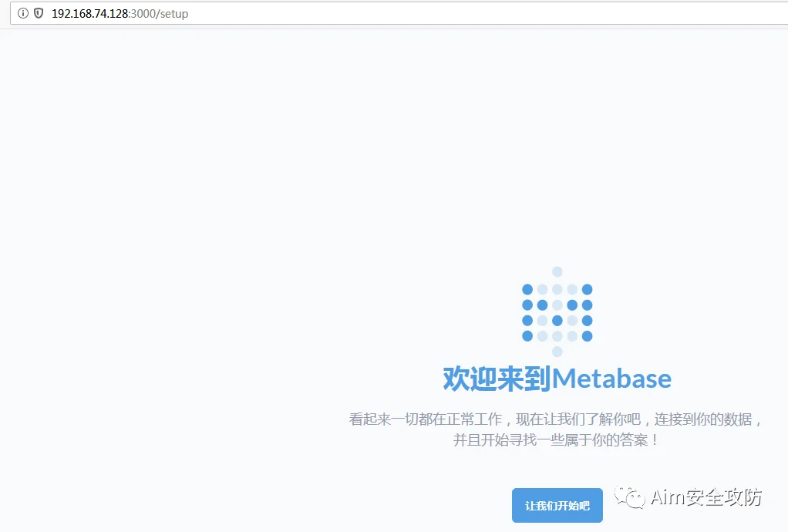Open the tracking protection shield icon

[39, 13]
